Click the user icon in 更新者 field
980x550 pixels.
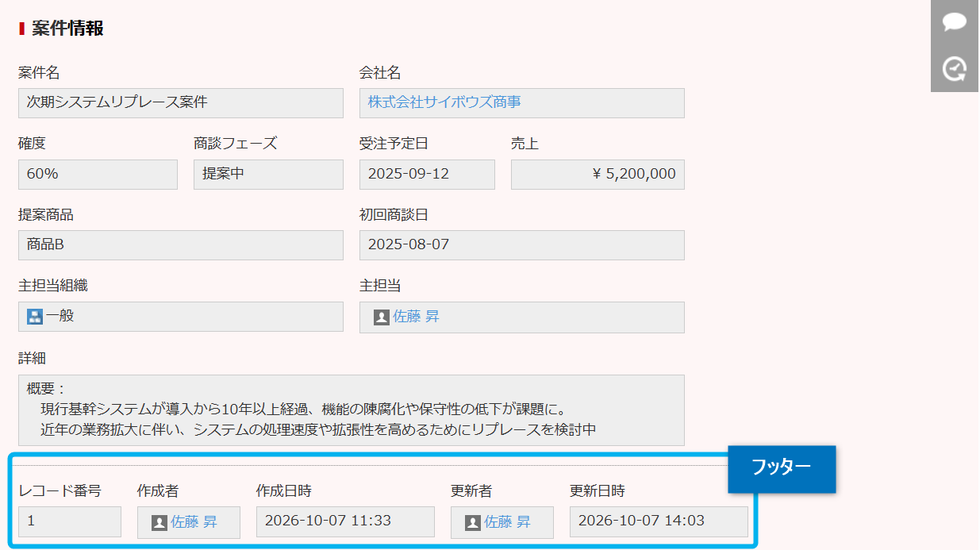point(473,522)
